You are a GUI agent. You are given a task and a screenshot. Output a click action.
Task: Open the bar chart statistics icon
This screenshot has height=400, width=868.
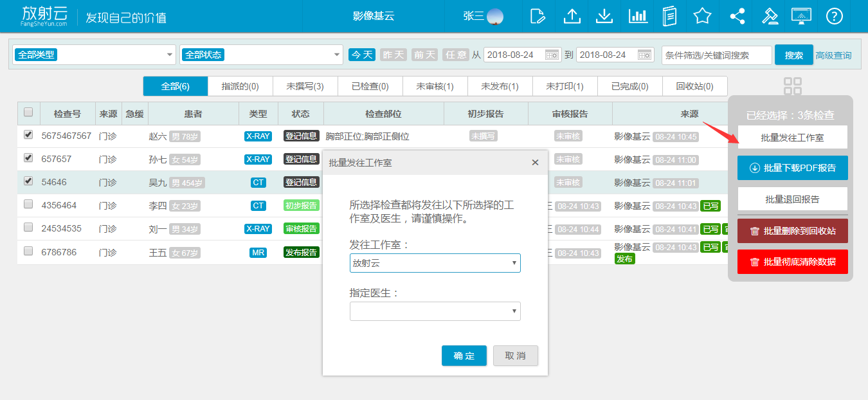coord(638,16)
